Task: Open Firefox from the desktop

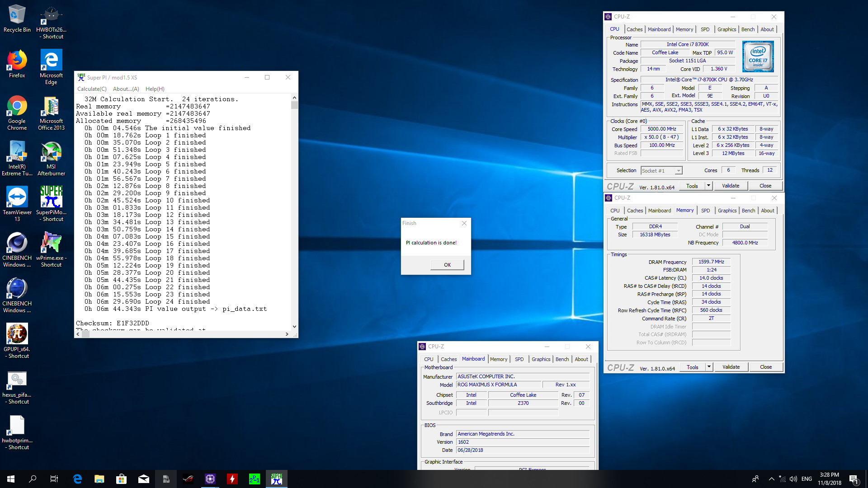Action: pyautogui.click(x=17, y=64)
